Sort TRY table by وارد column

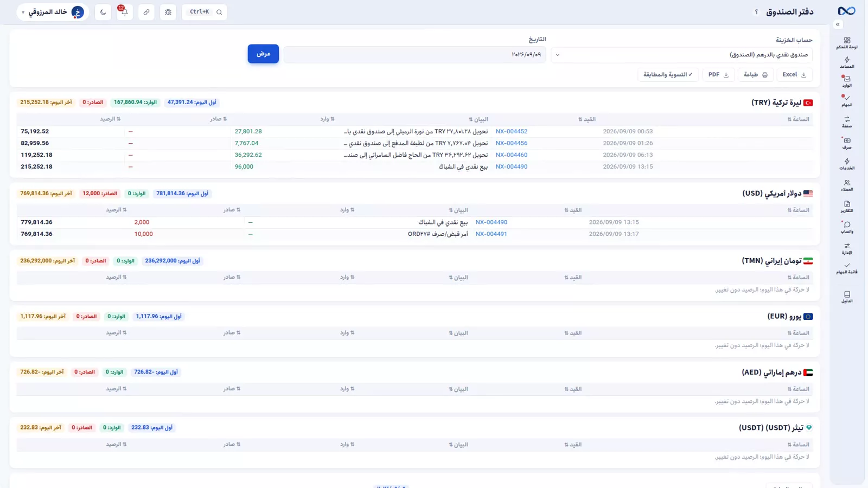[327, 119]
